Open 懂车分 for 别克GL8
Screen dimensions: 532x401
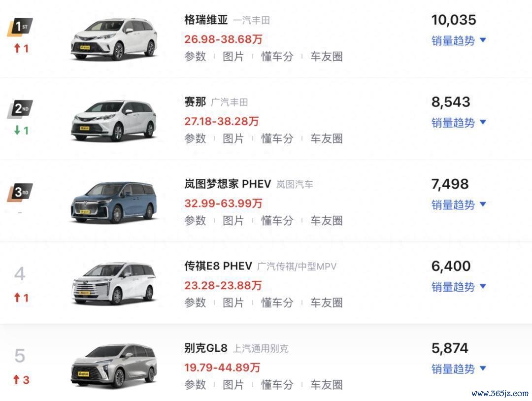tap(277, 385)
